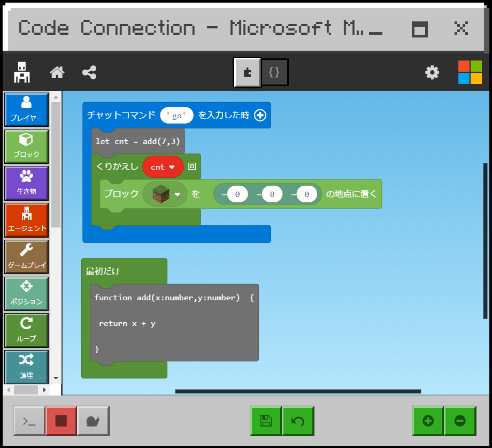This screenshot has width=492, height=448.
Task: Open the ループ (Loops) block category
Action: [26, 330]
